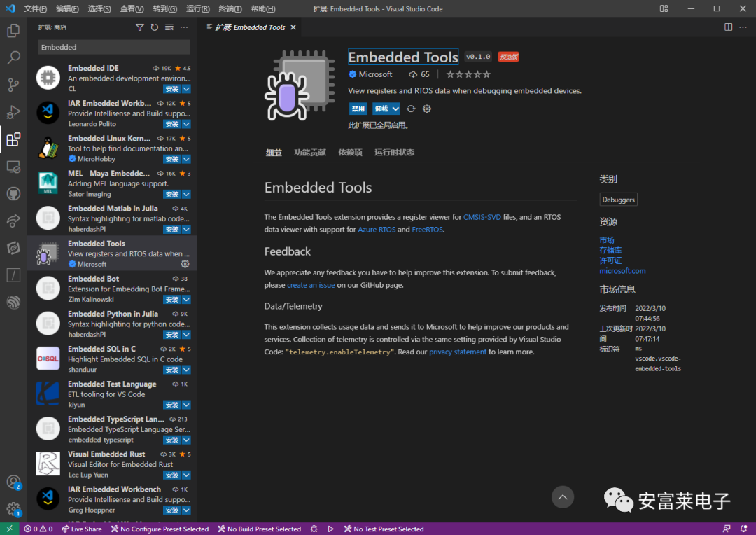
Task: Launch target with status bar play icon
Action: (x=330, y=529)
